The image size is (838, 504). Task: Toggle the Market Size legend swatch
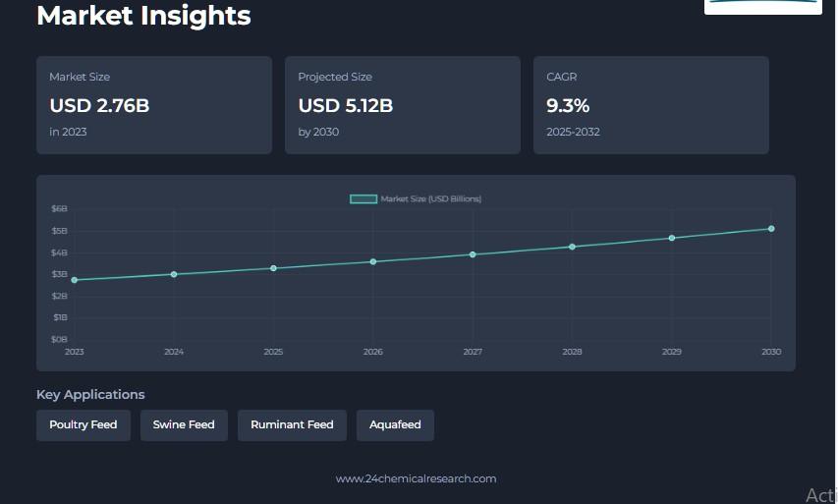tap(363, 199)
